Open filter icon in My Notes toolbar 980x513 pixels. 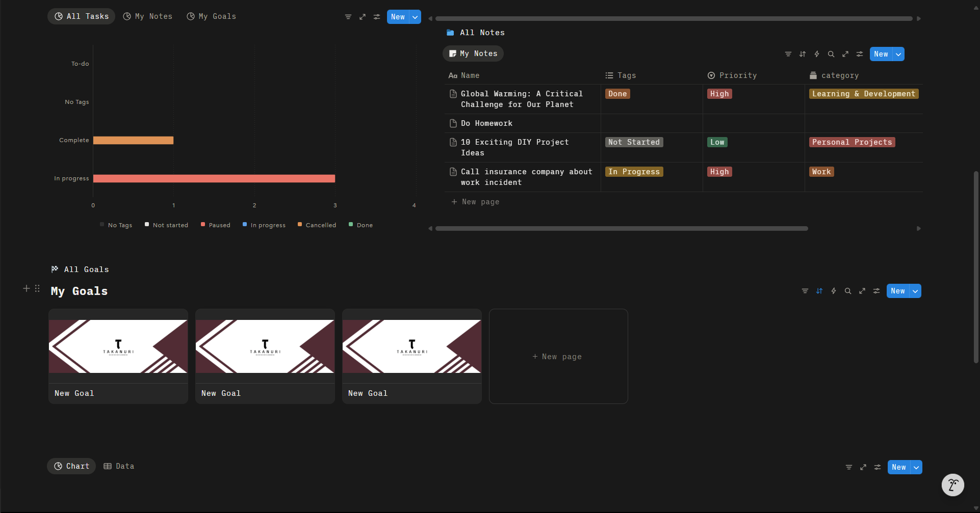click(788, 54)
